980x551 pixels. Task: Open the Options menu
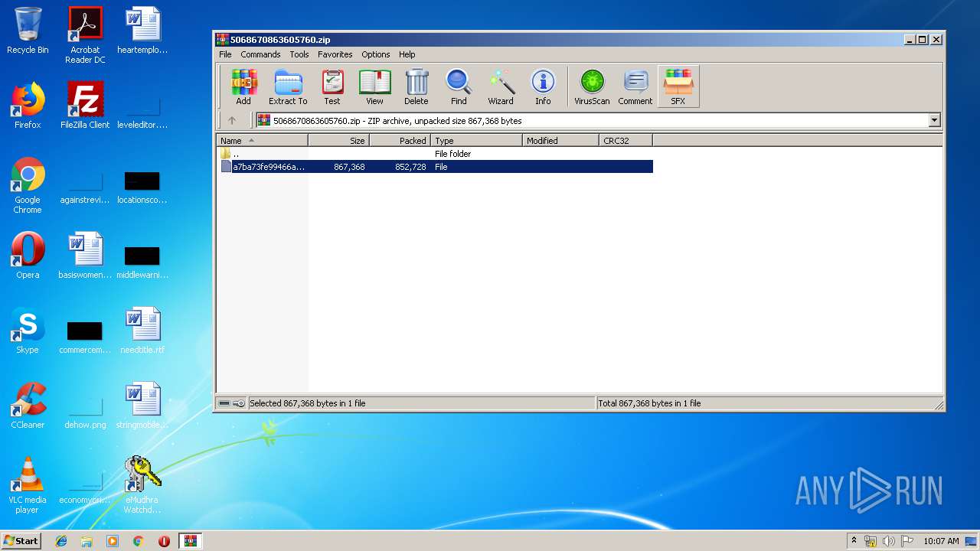[376, 54]
